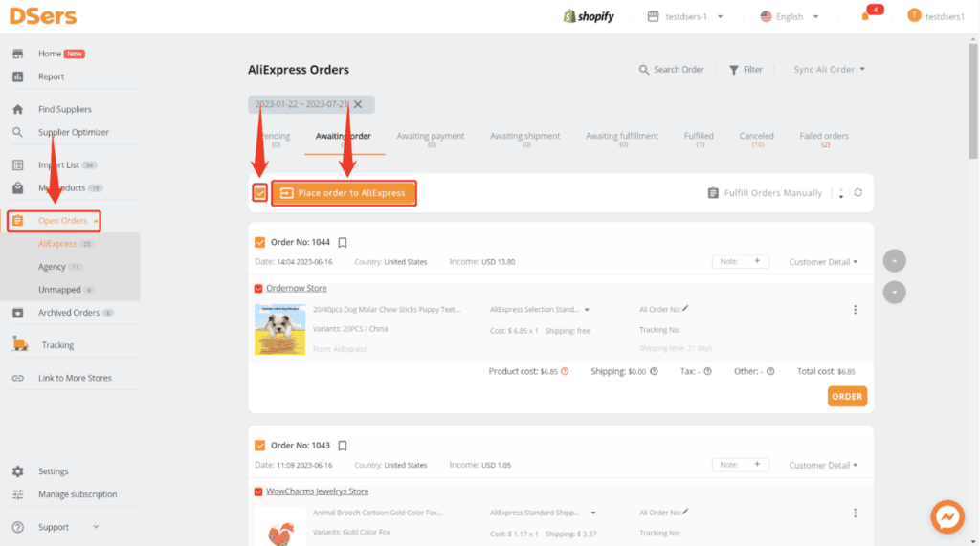Toggle the select-all orders checkbox

coord(260,192)
